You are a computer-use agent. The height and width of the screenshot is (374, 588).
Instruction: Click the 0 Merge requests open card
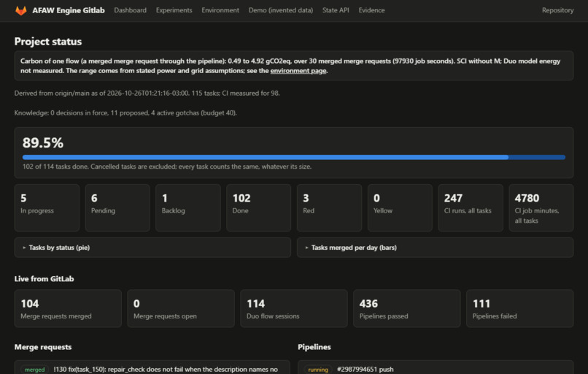(181, 308)
